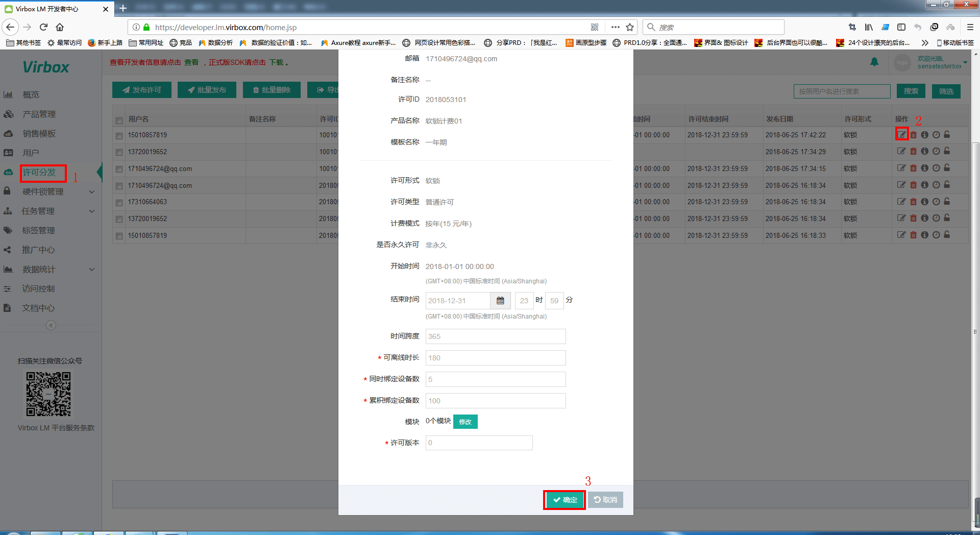This screenshot has width=980, height=535.
Task: Click the info icon in the row dated 17:34:15
Action: point(924,168)
